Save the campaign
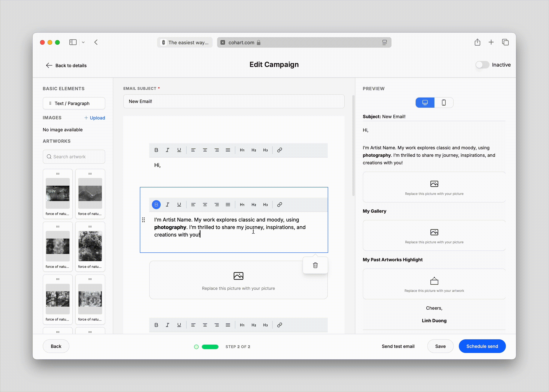The image size is (549, 392). pyautogui.click(x=440, y=346)
